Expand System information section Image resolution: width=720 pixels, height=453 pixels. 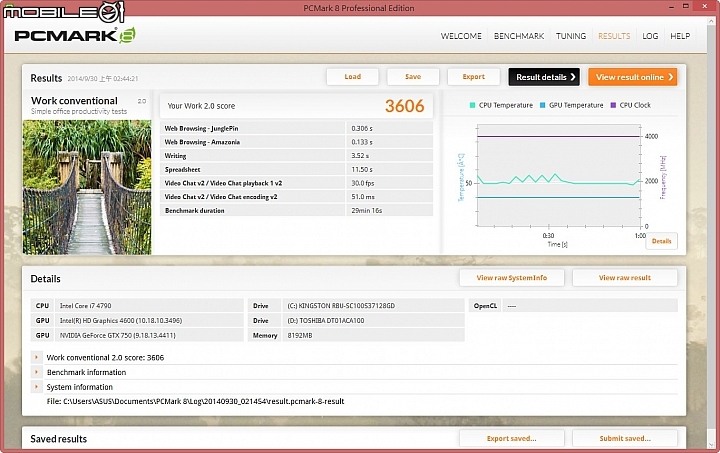tap(36, 386)
